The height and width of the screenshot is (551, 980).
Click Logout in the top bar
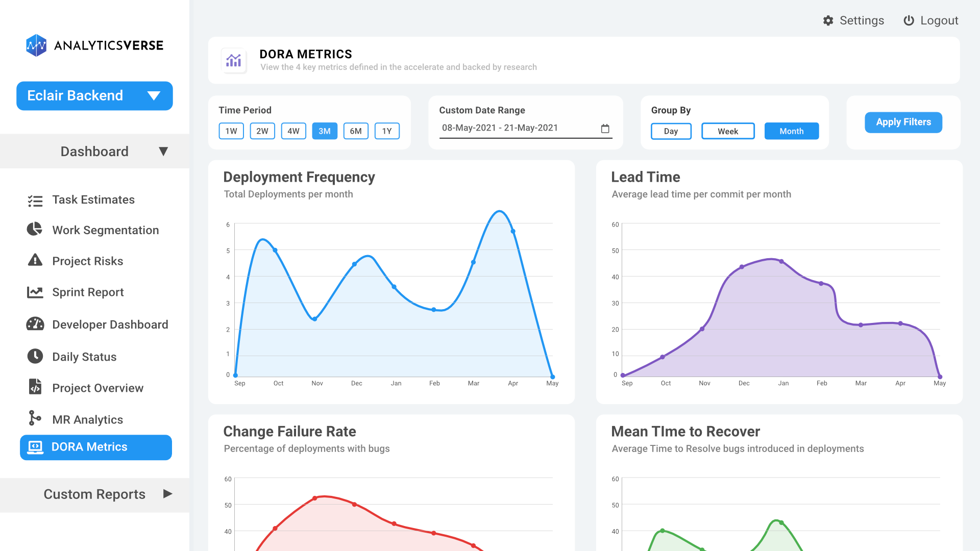coord(931,20)
